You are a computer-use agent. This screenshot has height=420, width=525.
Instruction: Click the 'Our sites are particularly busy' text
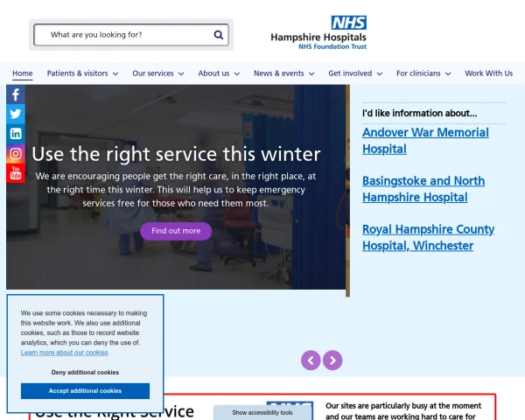403,411
